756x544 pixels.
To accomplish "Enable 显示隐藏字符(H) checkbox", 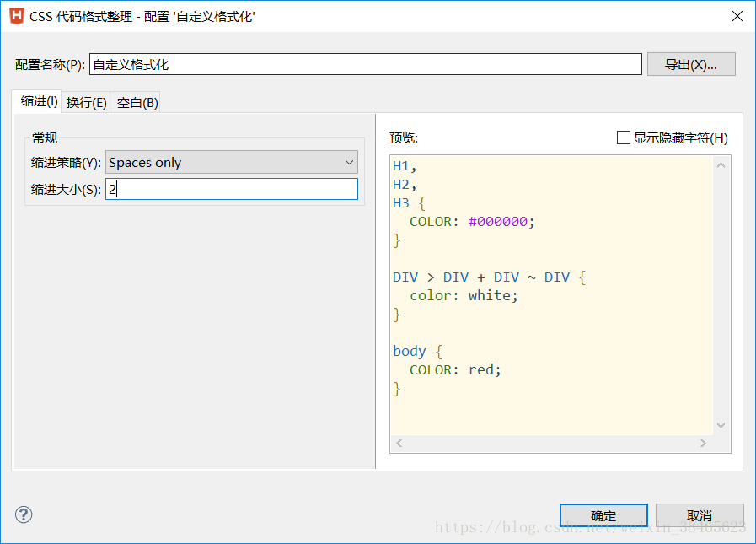I will [x=624, y=137].
